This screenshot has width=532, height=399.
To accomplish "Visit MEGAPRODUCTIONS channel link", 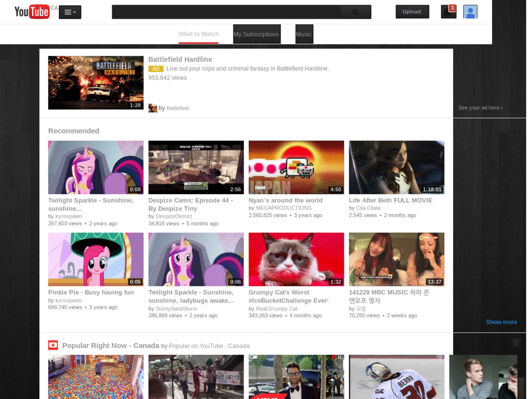I will [284, 208].
